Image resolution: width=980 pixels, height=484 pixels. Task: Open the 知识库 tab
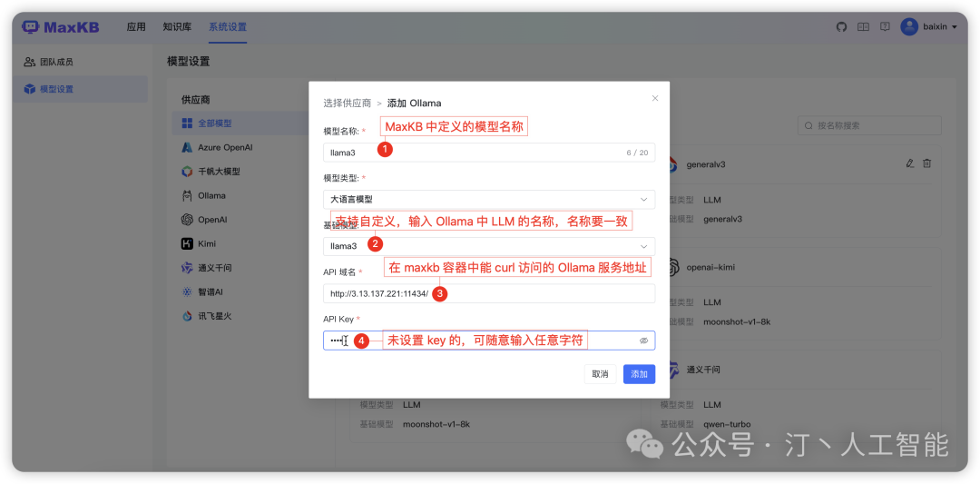click(177, 27)
